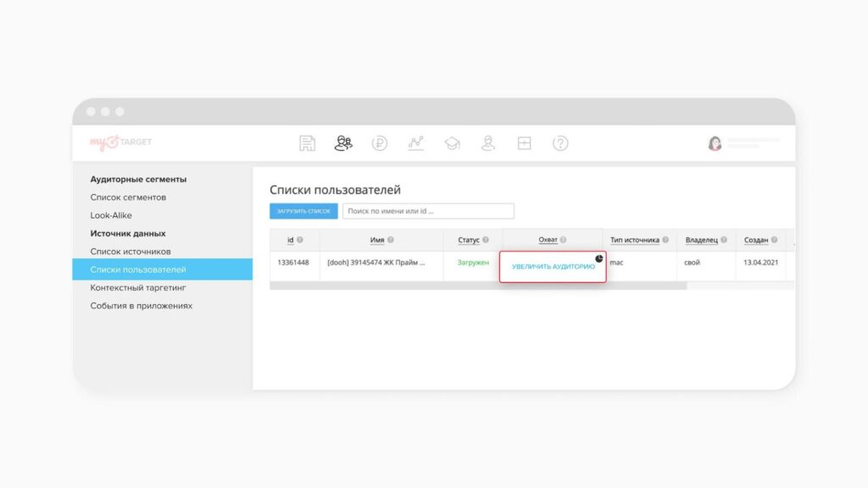Open the statistics chart icon

click(415, 143)
